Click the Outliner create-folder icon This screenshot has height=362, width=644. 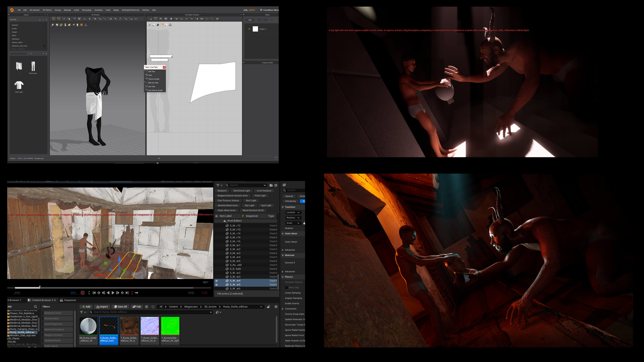tap(271, 185)
